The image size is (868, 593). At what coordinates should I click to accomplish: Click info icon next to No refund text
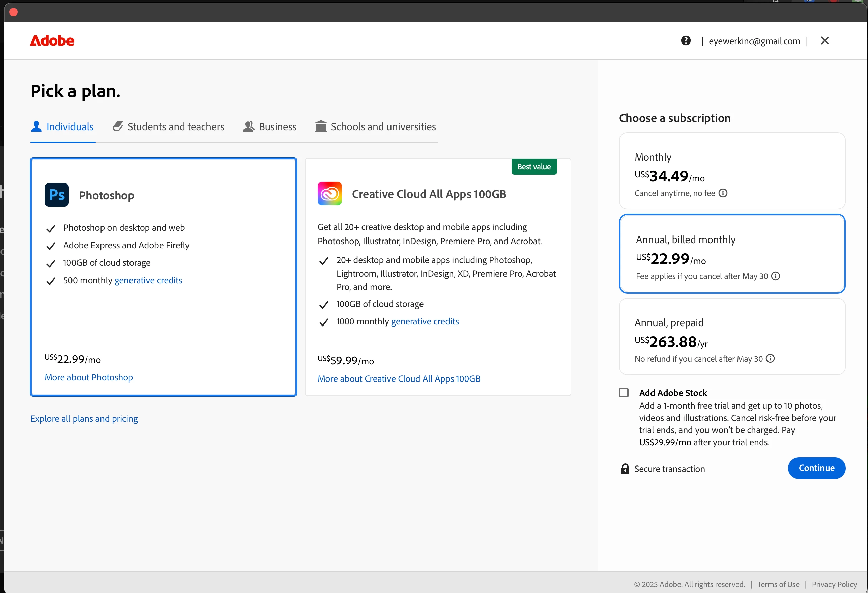[x=770, y=358]
